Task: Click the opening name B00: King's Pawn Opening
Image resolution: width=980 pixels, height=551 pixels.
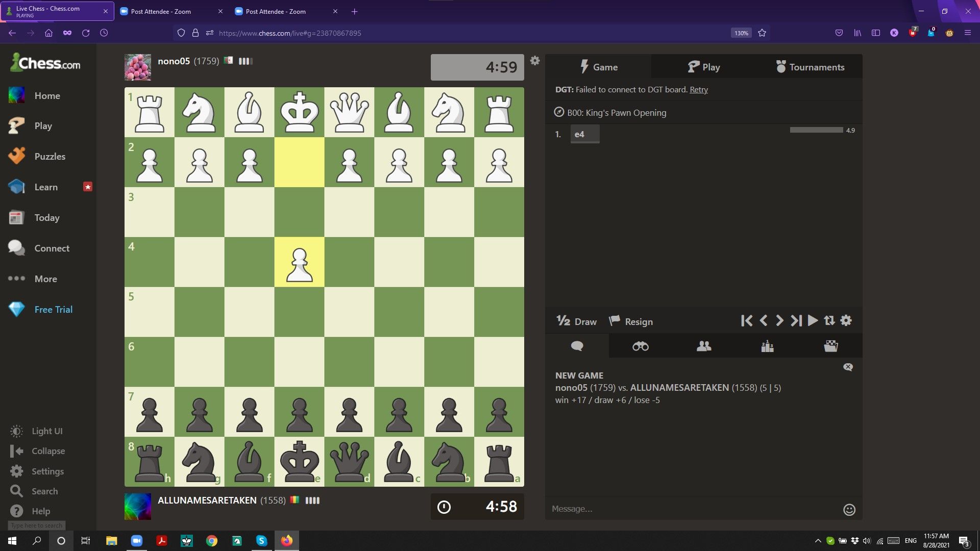Action: tap(617, 113)
